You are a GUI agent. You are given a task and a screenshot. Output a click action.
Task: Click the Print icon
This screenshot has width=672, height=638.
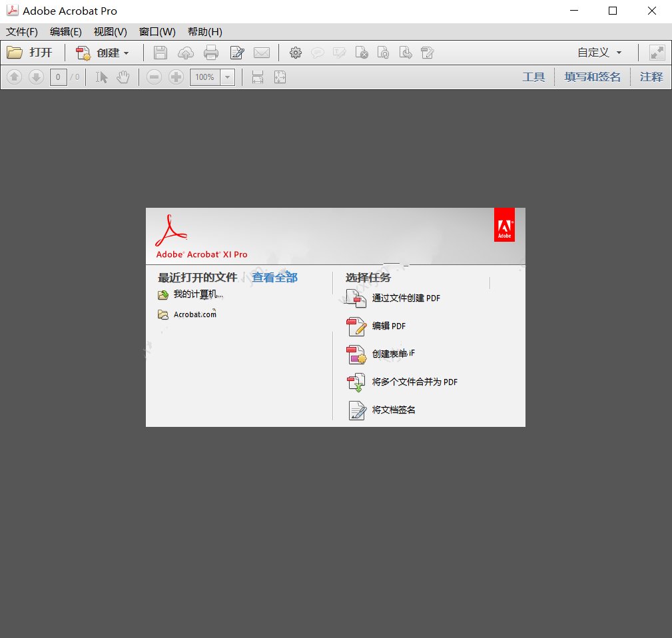click(211, 53)
